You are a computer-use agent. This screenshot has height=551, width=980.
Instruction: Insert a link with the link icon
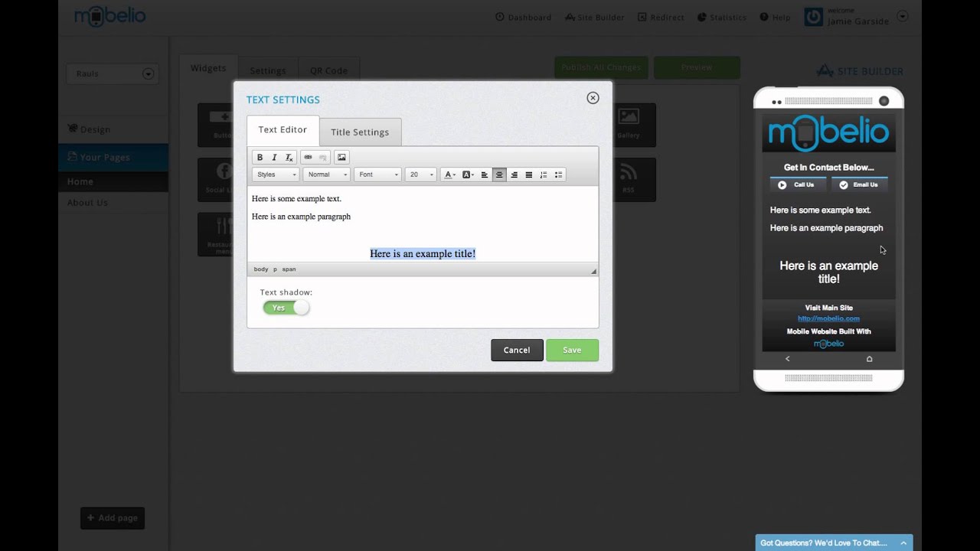(308, 158)
